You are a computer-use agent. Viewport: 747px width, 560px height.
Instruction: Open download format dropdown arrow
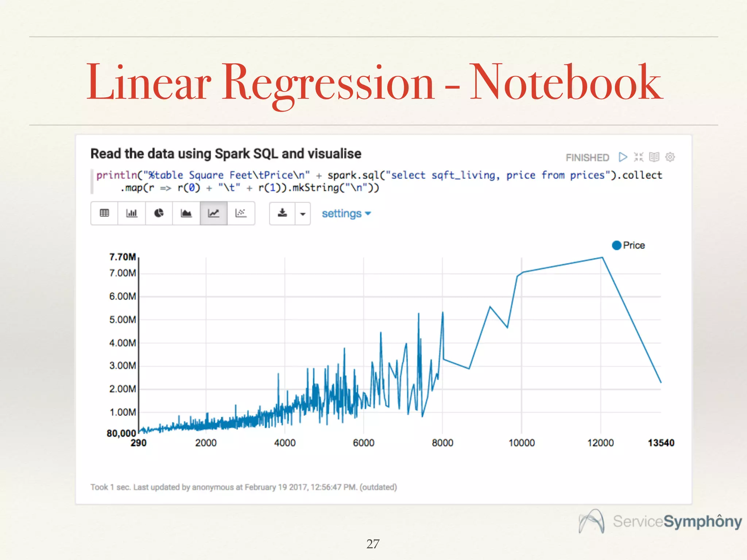303,214
